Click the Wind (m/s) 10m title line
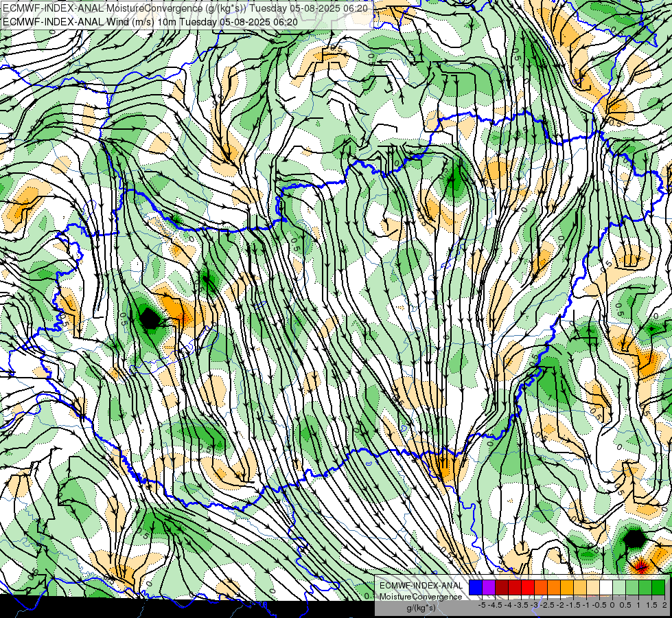672x618 pixels. pyautogui.click(x=150, y=21)
